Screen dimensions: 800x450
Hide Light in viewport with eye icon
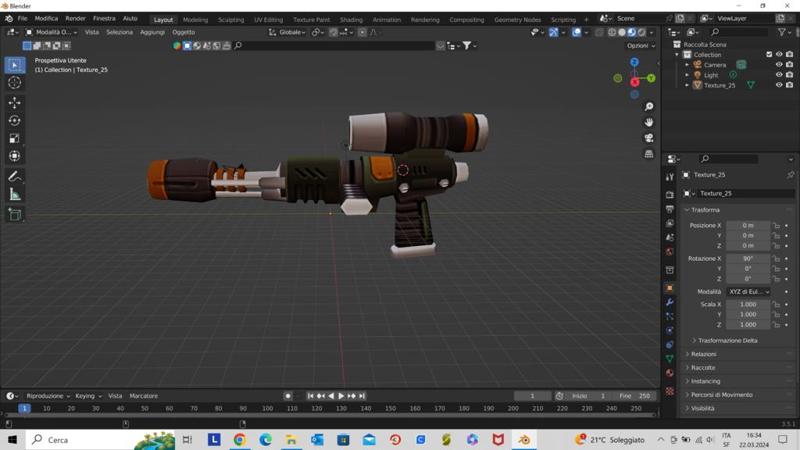point(779,75)
